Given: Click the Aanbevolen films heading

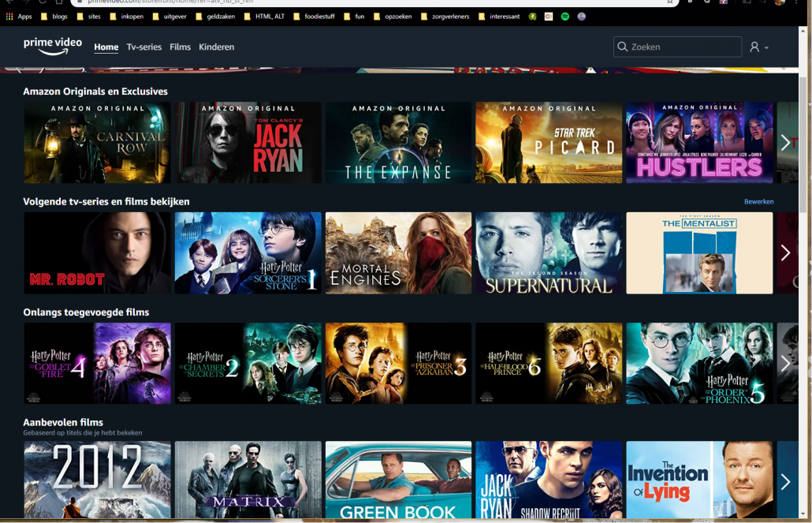Looking at the screenshot, I should (63, 423).
